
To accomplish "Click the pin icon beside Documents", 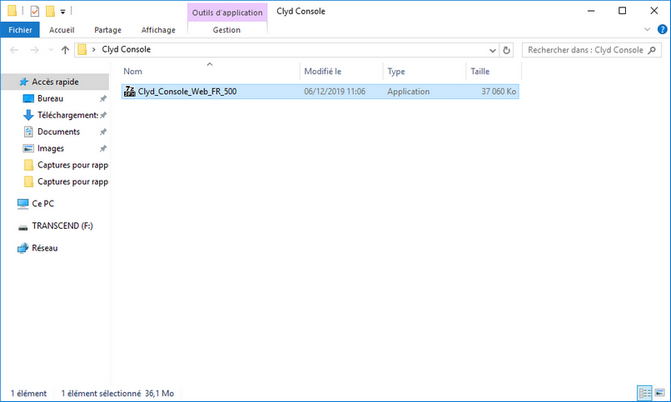I will [x=103, y=132].
